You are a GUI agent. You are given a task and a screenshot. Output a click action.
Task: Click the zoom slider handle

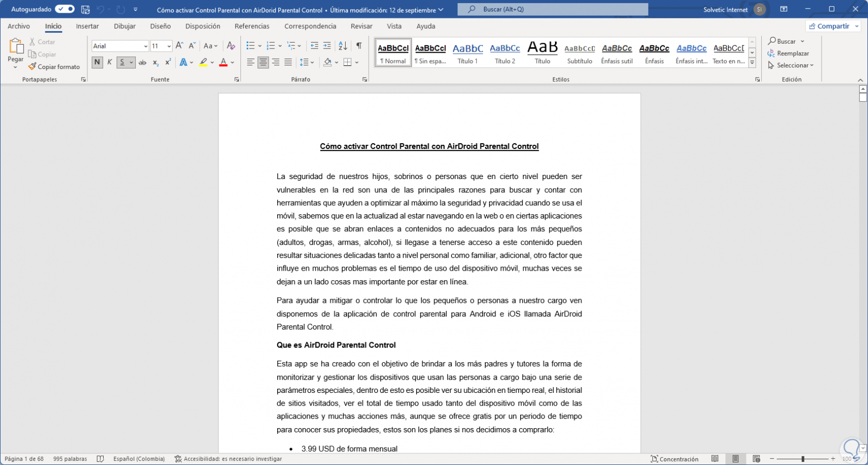pos(803,459)
